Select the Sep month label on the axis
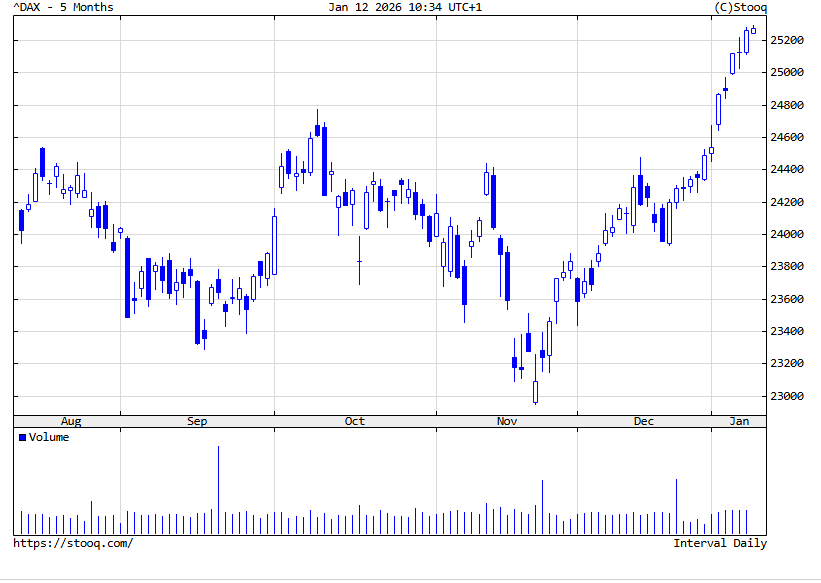821x583 pixels. [197, 421]
